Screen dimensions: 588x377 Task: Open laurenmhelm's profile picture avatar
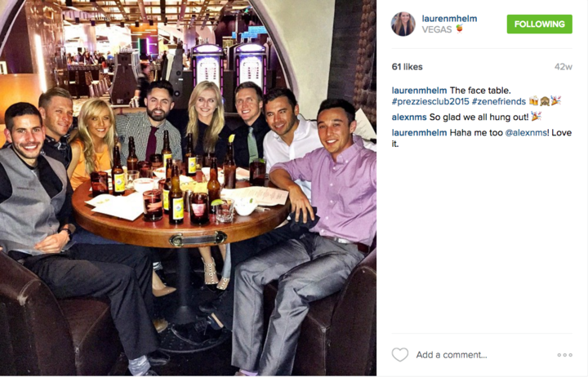pos(403,24)
